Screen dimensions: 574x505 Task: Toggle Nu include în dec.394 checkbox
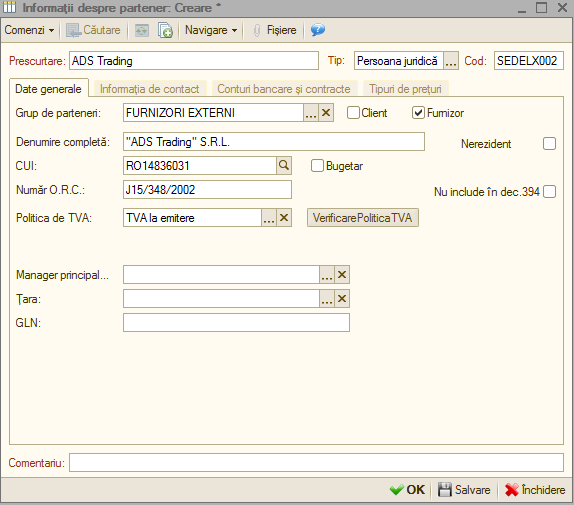(549, 191)
